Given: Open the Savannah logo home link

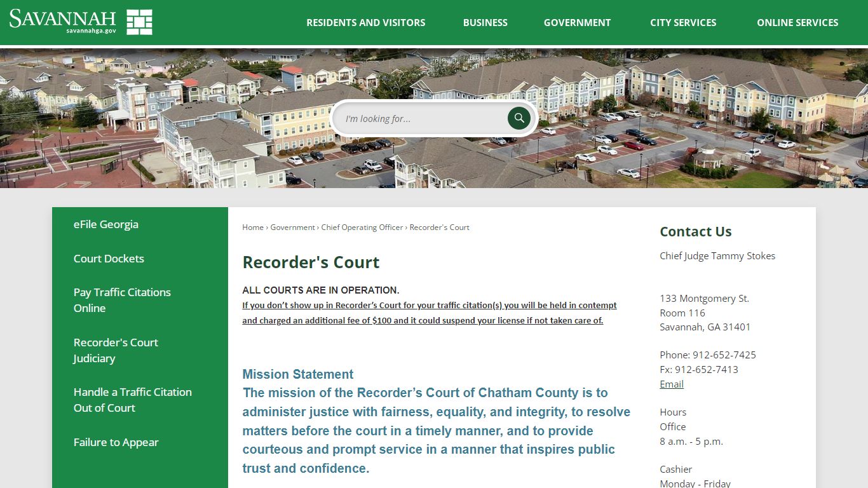Looking at the screenshot, I should (81, 22).
